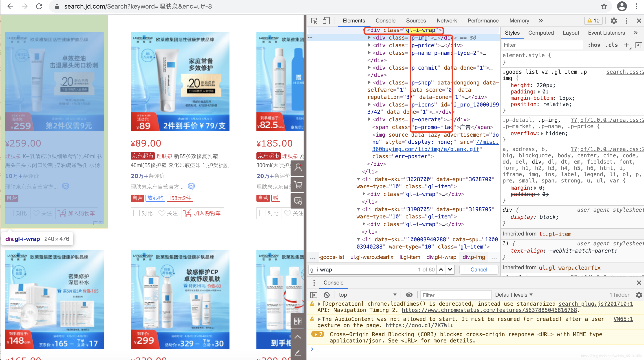The width and height of the screenshot is (644, 360).
Task: Reload the page with the refresh icon
Action: pyautogui.click(x=39, y=6)
